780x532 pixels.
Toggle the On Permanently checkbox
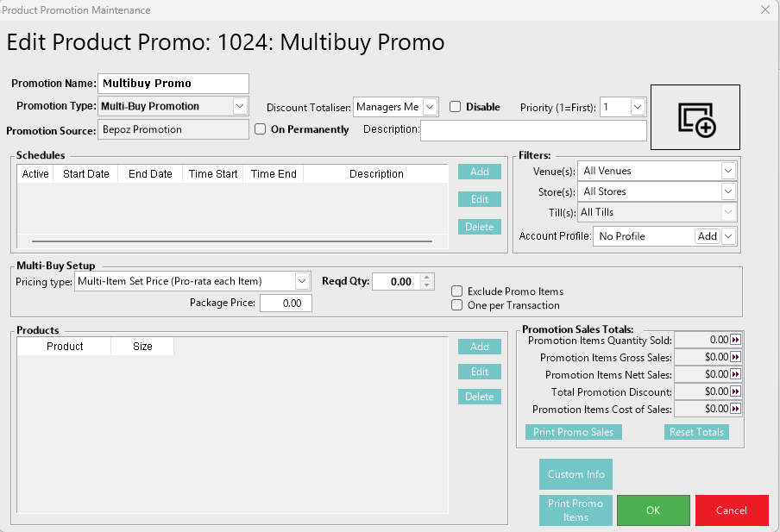(x=261, y=129)
